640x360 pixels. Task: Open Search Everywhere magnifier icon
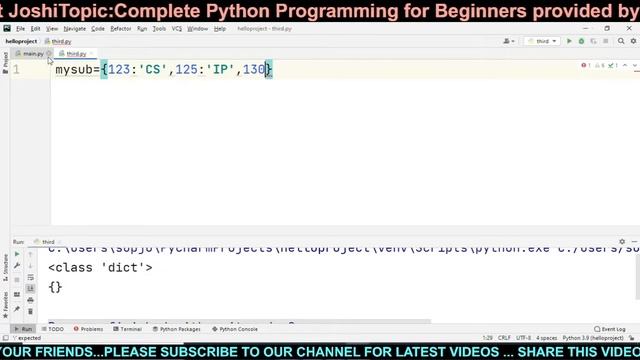tap(621, 41)
